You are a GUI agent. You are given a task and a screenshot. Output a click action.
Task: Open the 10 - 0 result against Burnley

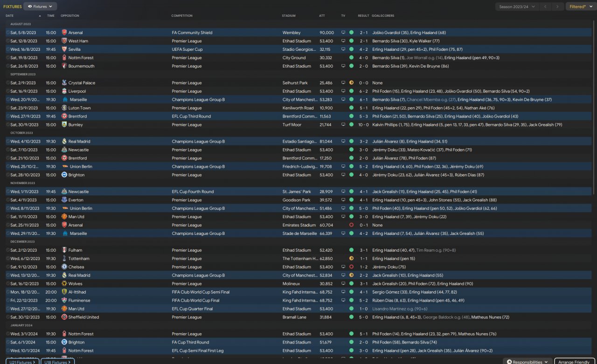[363, 125]
